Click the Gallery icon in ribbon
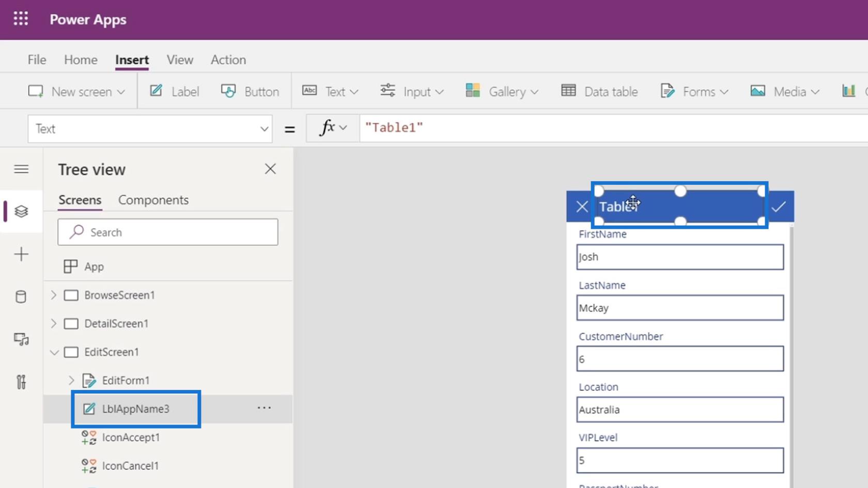The image size is (868, 488). click(473, 90)
